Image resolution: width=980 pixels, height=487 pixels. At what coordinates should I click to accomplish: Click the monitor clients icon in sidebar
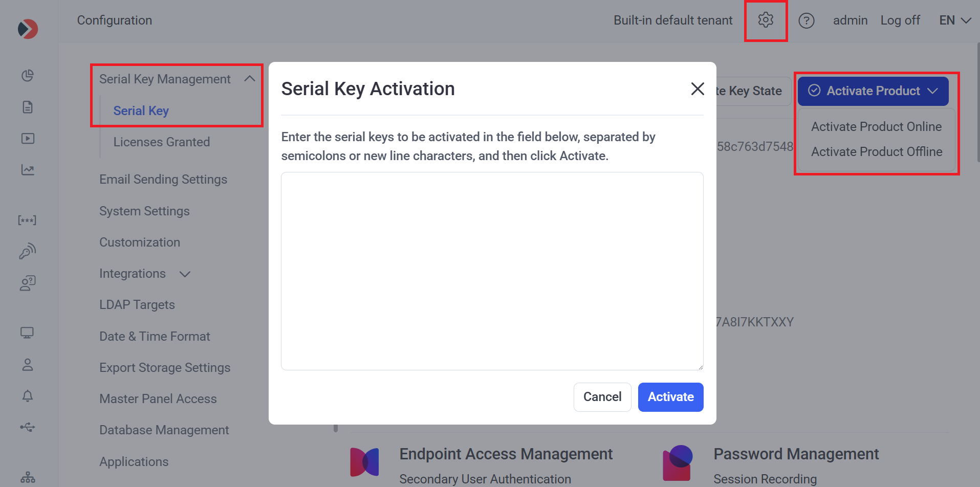tap(27, 333)
